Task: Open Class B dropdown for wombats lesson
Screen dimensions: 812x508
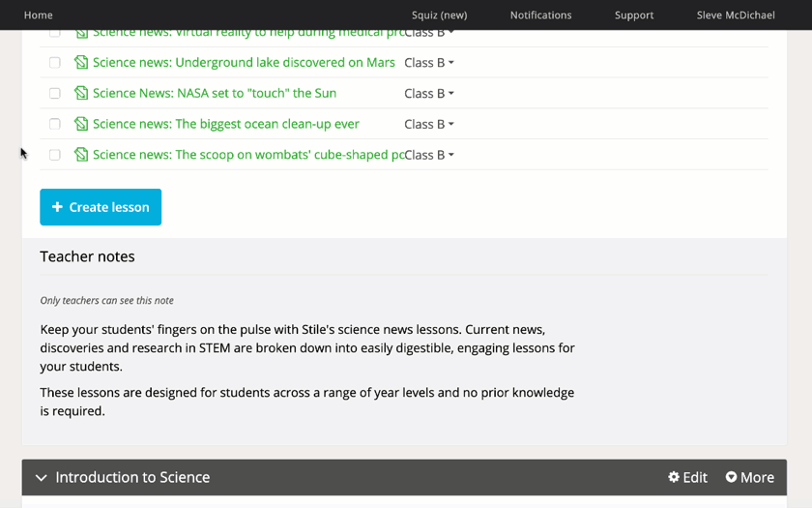Action: [x=429, y=155]
